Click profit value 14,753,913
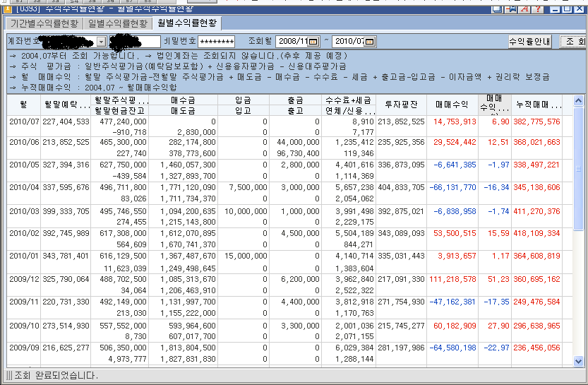The image size is (588, 385). point(455,122)
